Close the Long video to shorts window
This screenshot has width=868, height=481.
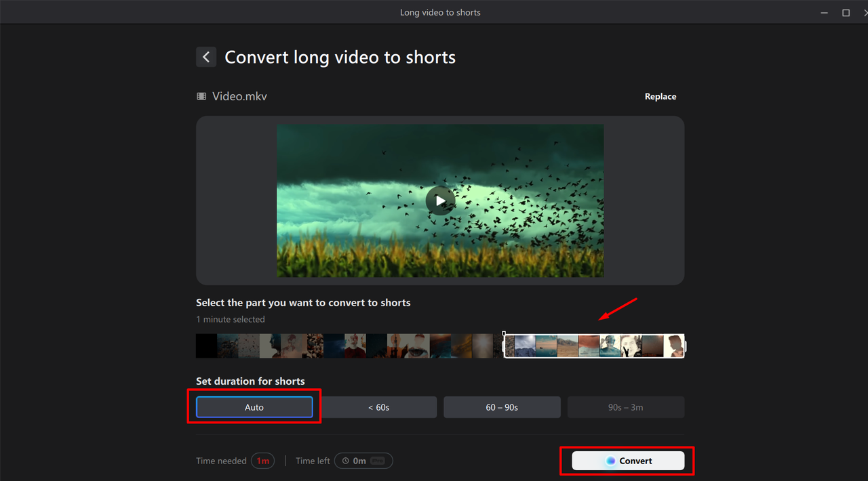coord(865,13)
